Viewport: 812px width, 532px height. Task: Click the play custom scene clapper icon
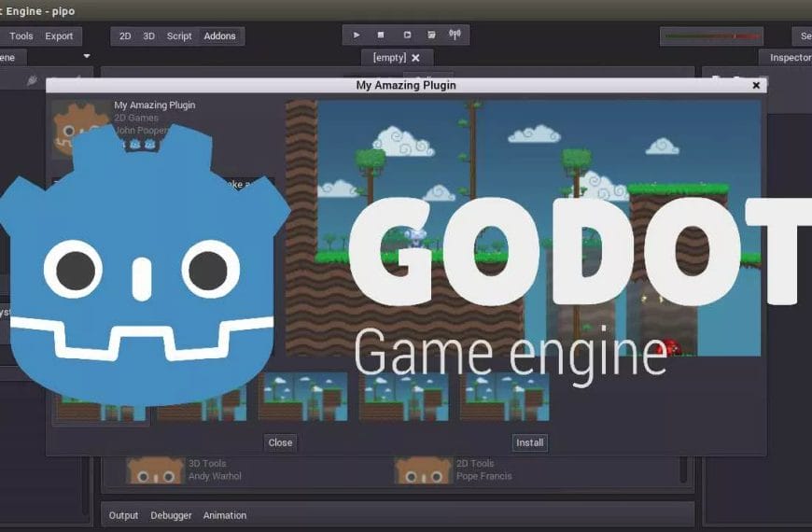[431, 35]
